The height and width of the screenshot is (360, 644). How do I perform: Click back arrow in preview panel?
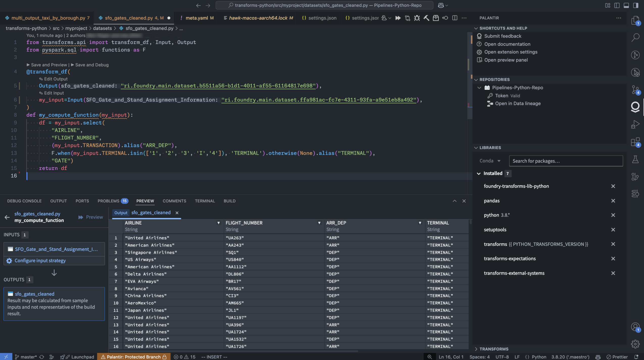click(x=7, y=217)
